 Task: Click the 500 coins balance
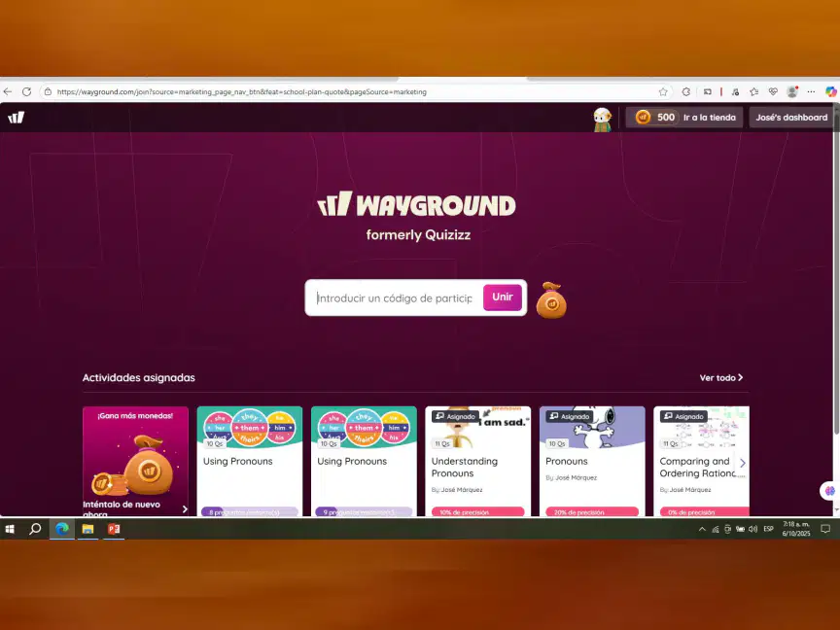click(x=655, y=118)
